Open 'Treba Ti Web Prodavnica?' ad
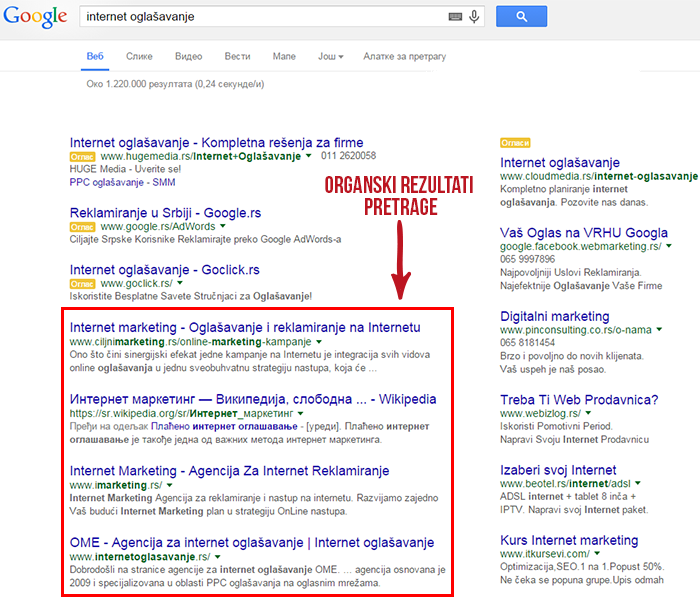This screenshot has width=700, height=600. [579, 400]
